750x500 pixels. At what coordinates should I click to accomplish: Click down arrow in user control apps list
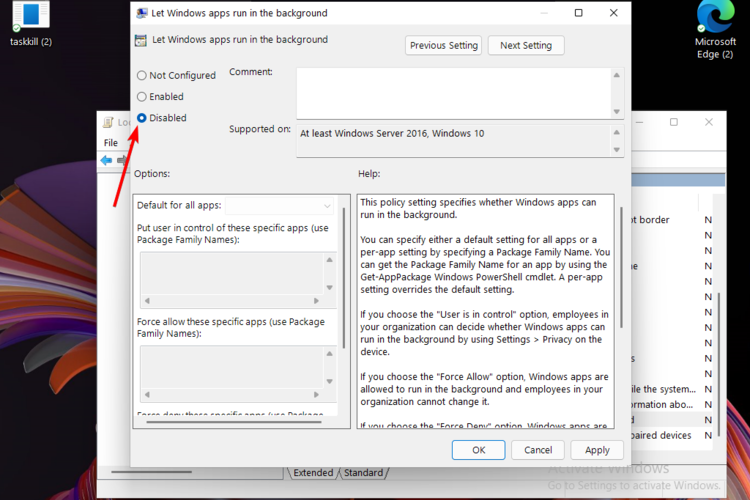330,288
